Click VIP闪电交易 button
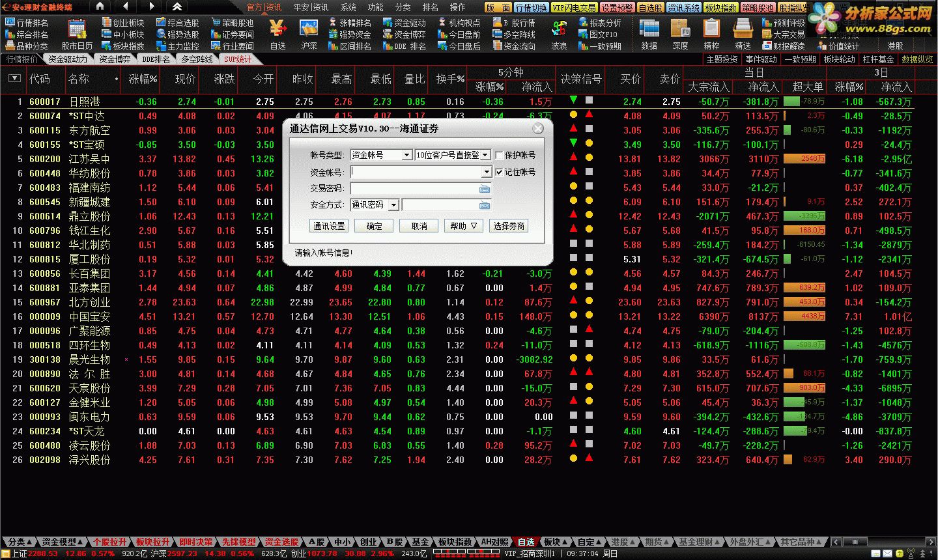 coord(574,8)
